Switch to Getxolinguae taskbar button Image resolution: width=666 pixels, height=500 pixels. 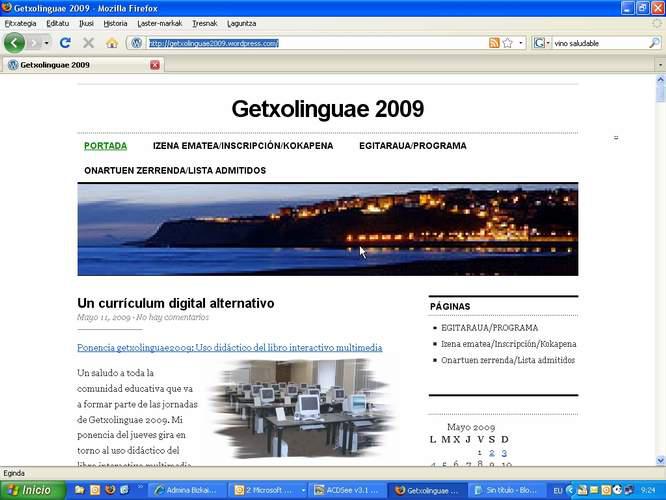tap(428, 490)
